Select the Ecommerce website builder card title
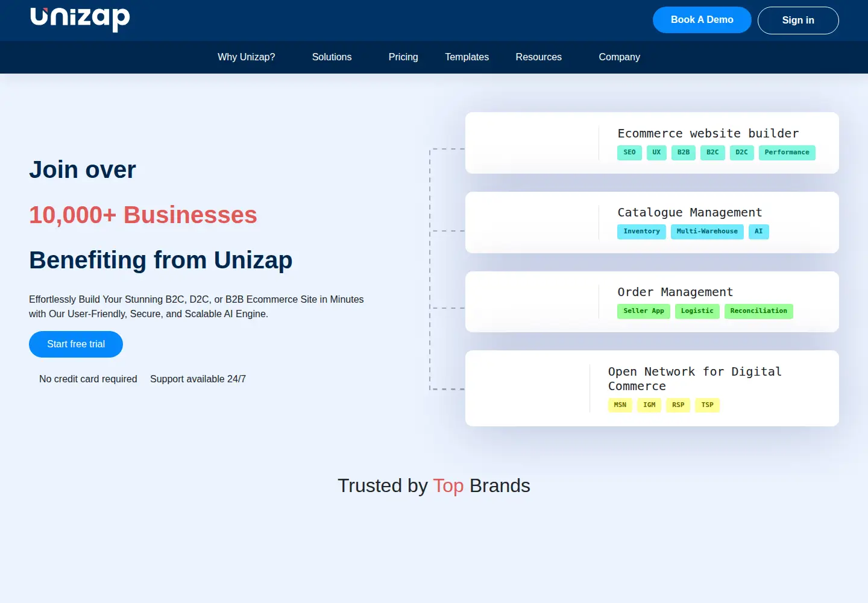868x603 pixels. click(x=708, y=133)
